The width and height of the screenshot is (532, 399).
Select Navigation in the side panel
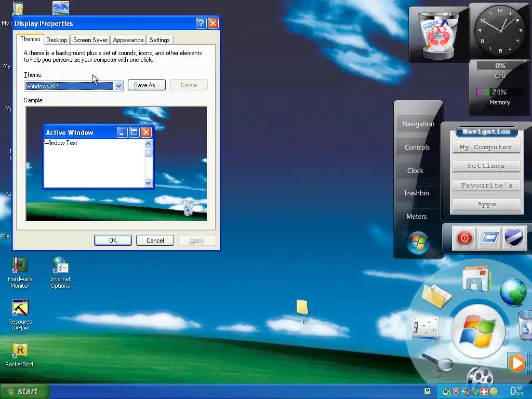(x=418, y=124)
